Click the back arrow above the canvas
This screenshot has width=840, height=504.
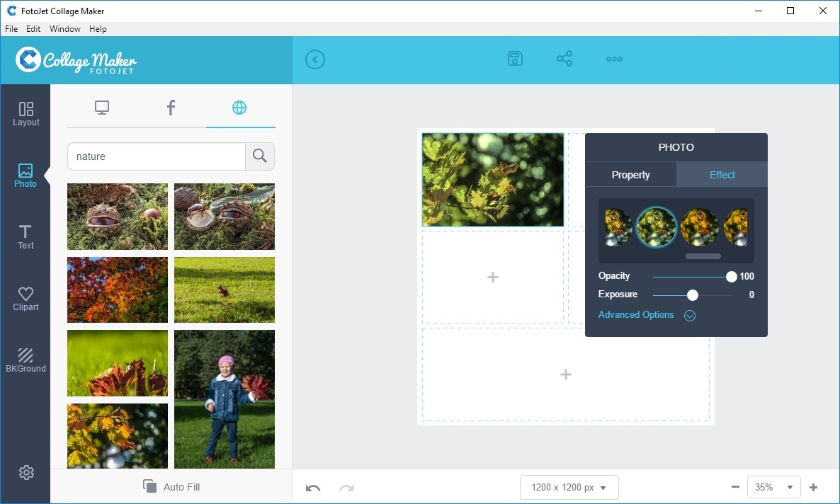coord(315,59)
